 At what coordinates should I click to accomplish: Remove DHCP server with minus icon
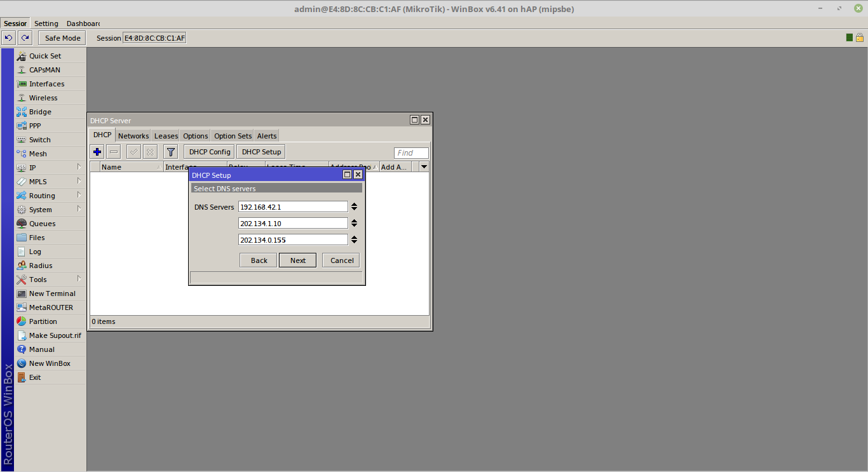114,152
